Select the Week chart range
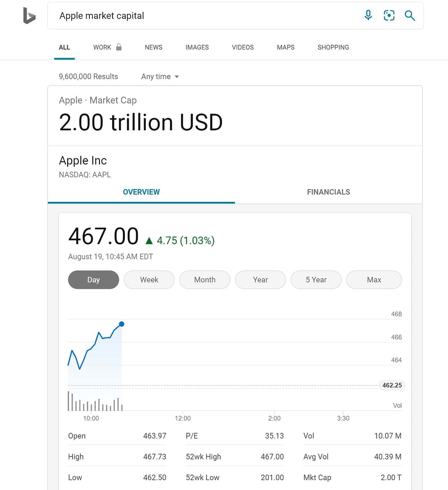 [149, 279]
